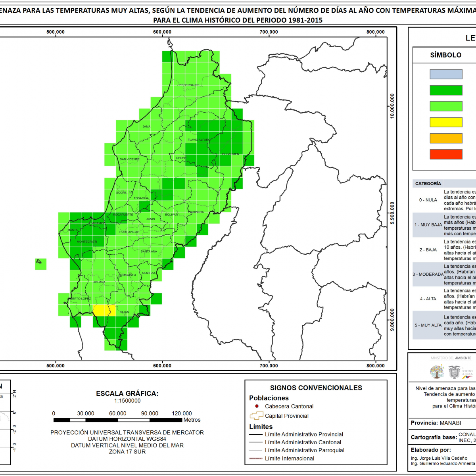
Task: Click the JUNIN canton label
Action: [151, 219]
